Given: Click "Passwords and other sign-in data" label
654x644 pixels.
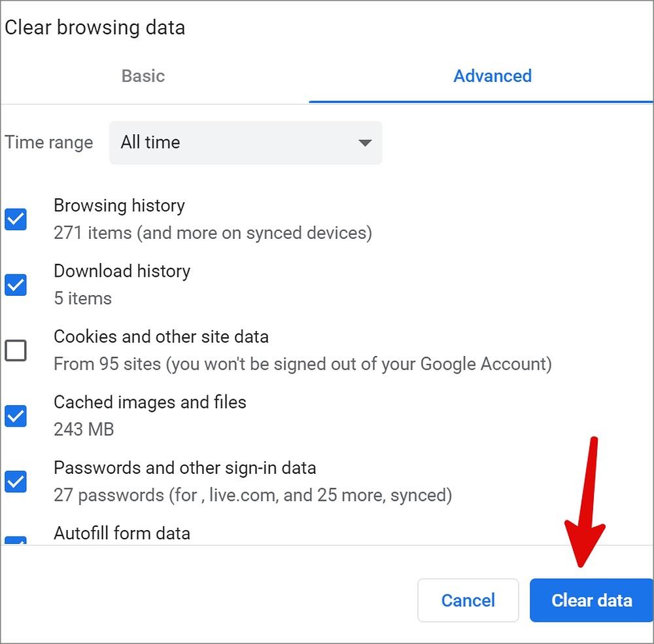Looking at the screenshot, I should coord(185,468).
